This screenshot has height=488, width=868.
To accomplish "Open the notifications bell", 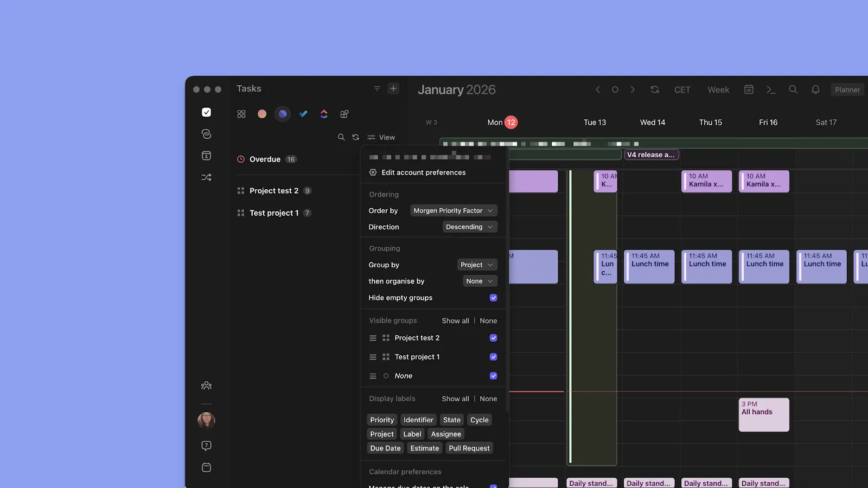I will [815, 89].
